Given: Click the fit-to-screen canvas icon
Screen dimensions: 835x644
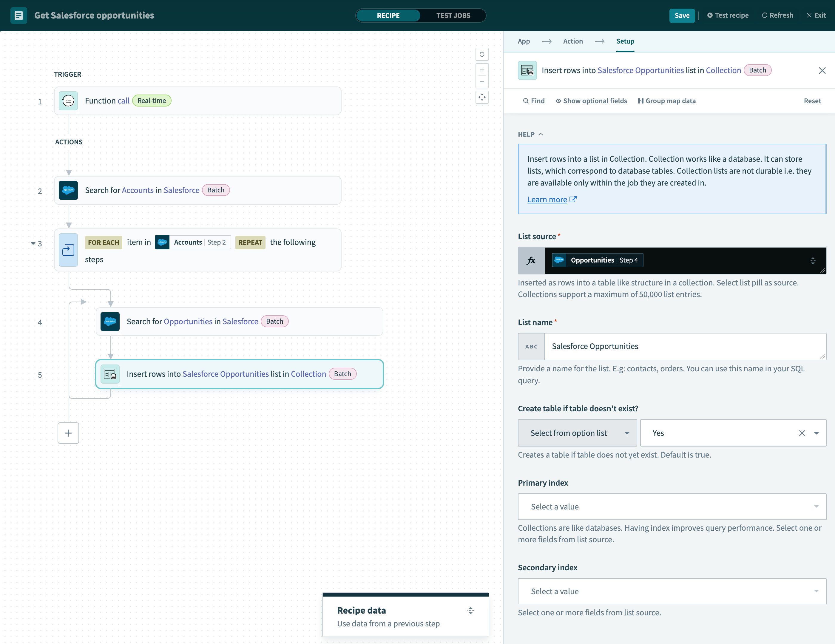Looking at the screenshot, I should click(x=482, y=98).
